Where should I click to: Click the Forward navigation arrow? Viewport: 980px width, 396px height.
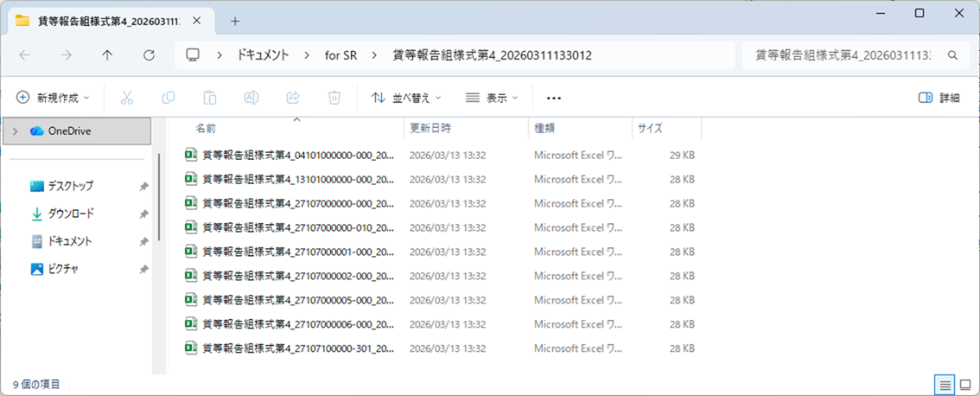click(66, 55)
